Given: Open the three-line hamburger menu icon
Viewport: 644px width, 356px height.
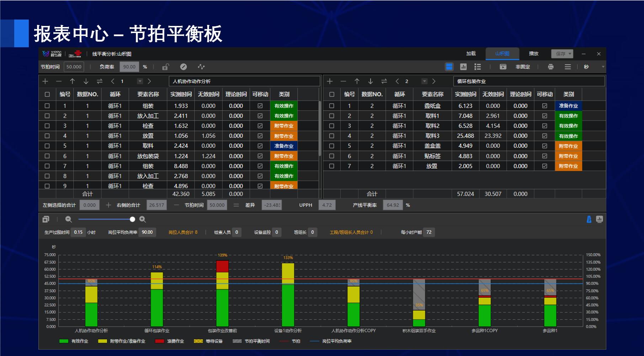Looking at the screenshot, I should pos(568,67).
